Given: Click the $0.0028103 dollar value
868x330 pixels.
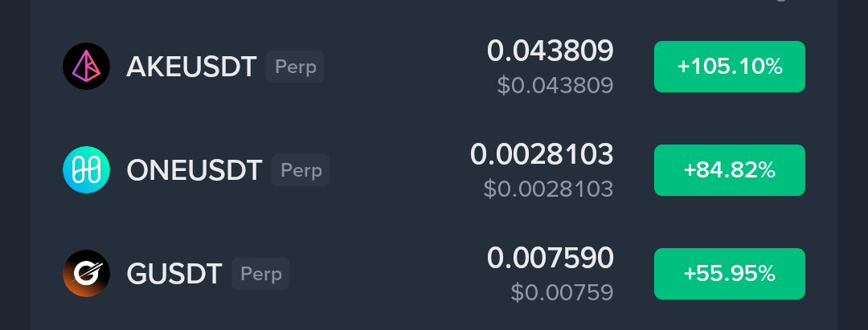Looking at the screenshot, I should [x=549, y=189].
